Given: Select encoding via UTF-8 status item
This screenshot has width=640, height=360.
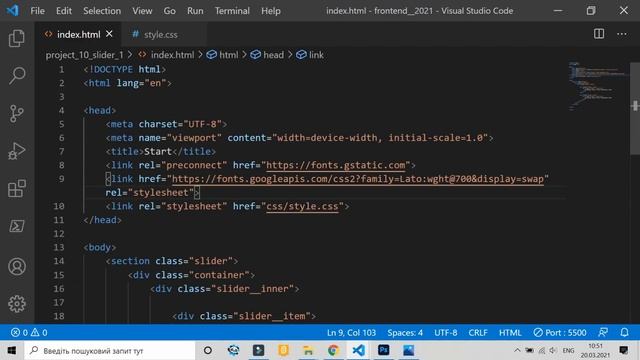Looking at the screenshot, I should (x=446, y=332).
